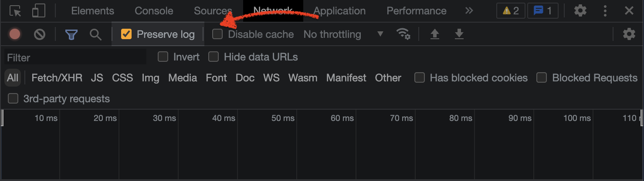
Task: Enable the Disable cache checkbox
Action: [217, 34]
